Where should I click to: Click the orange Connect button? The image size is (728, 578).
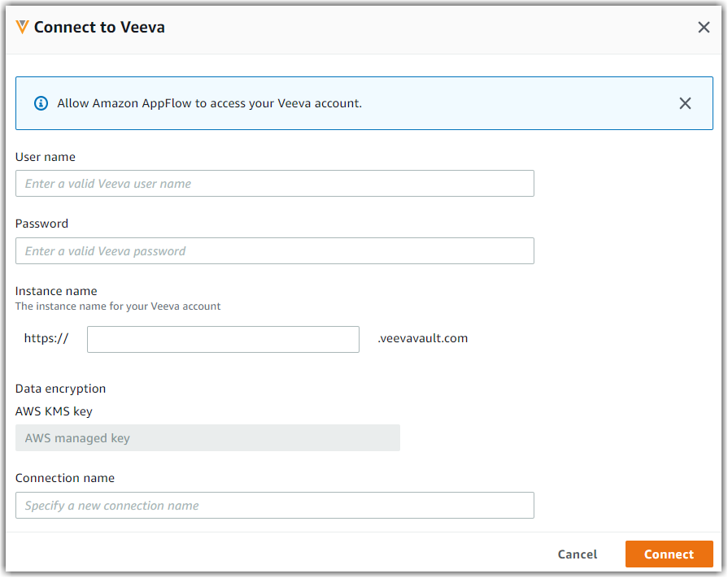(669, 554)
